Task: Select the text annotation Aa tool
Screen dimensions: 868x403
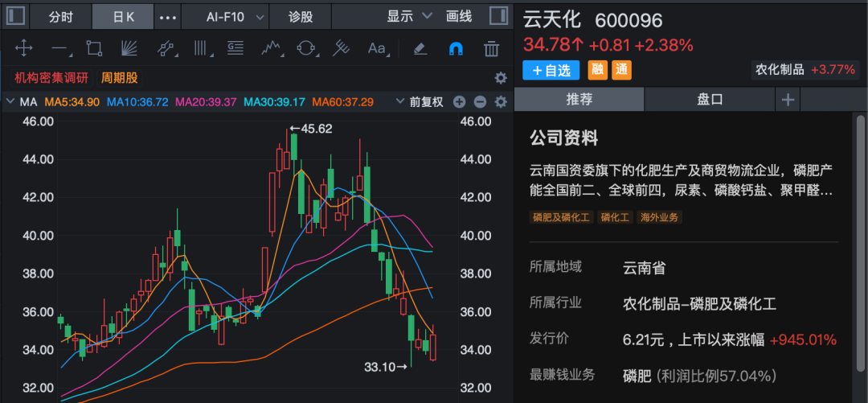Action: [376, 48]
